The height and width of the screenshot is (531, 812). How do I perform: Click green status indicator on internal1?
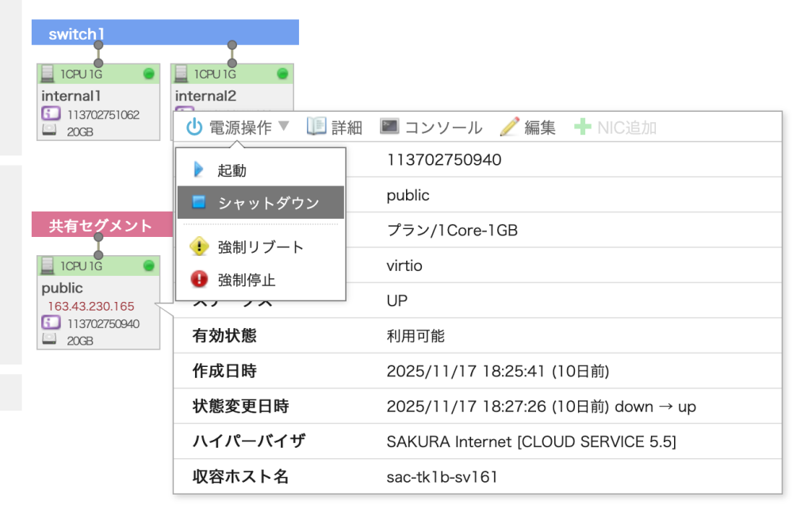pyautogui.click(x=148, y=74)
